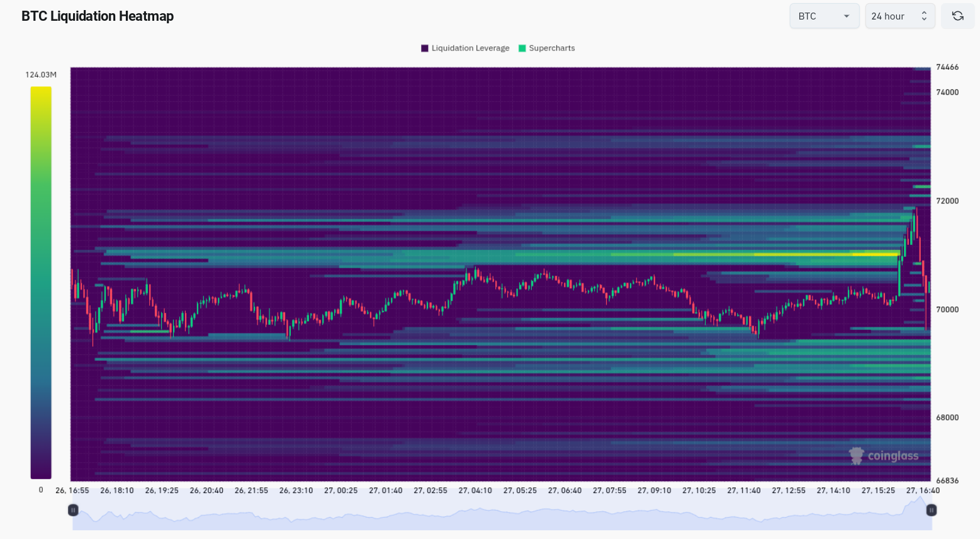Expand the 24 hour timeframe selector

tap(900, 16)
